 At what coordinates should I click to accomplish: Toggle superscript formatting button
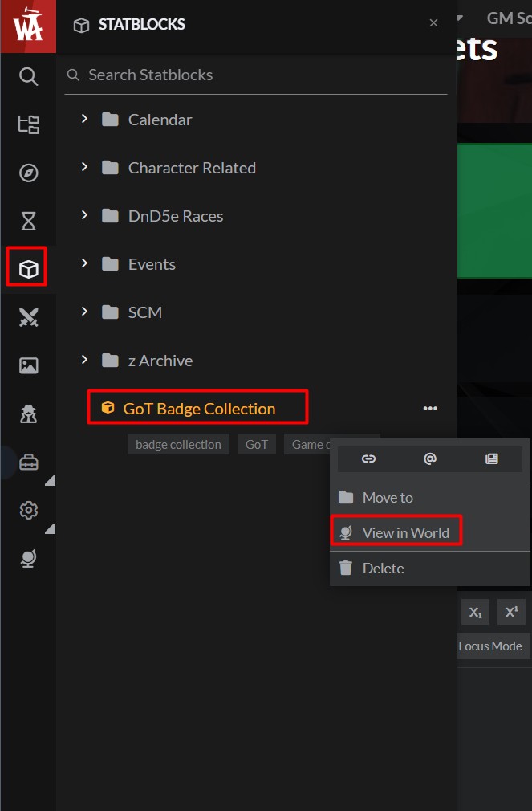pyautogui.click(x=510, y=612)
